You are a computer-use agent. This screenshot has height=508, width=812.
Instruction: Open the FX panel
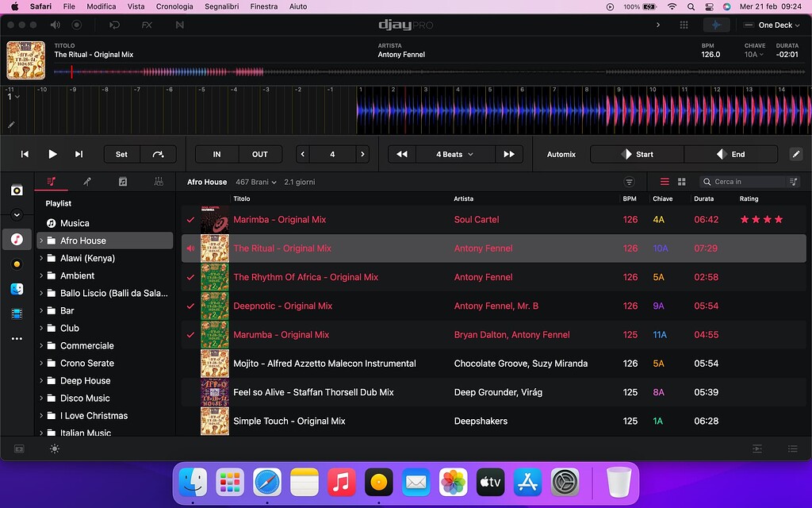pos(146,25)
